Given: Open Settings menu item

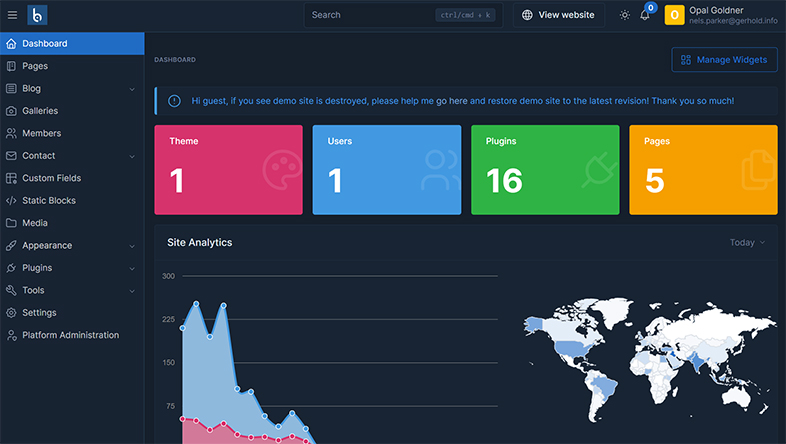Looking at the screenshot, I should pyautogui.click(x=72, y=313).
